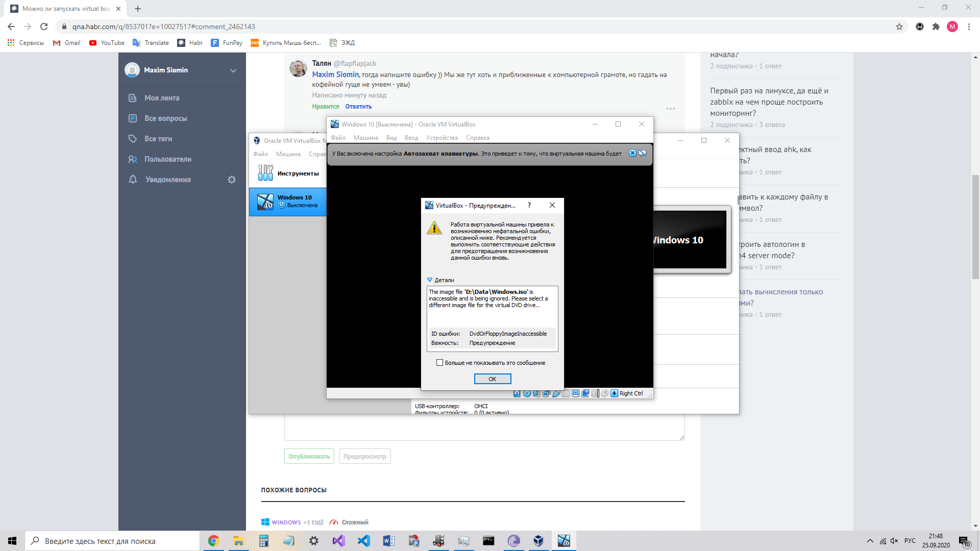Click the Windows taskbar search box
Screen dimensions: 980x551
[x=112, y=541]
